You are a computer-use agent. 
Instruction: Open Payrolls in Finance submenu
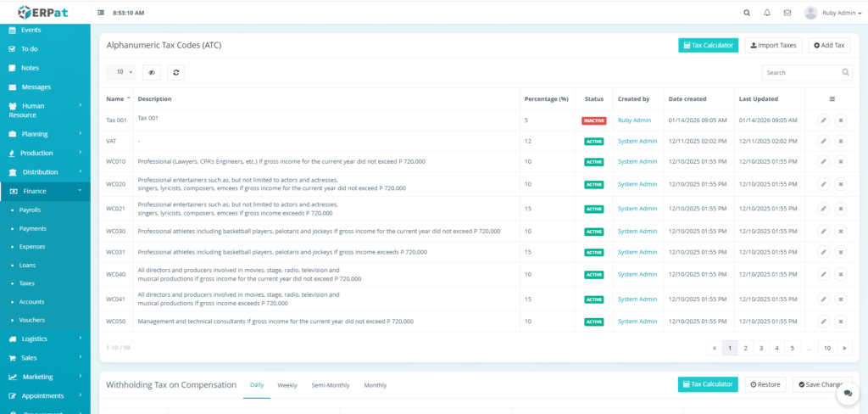pyautogui.click(x=30, y=210)
